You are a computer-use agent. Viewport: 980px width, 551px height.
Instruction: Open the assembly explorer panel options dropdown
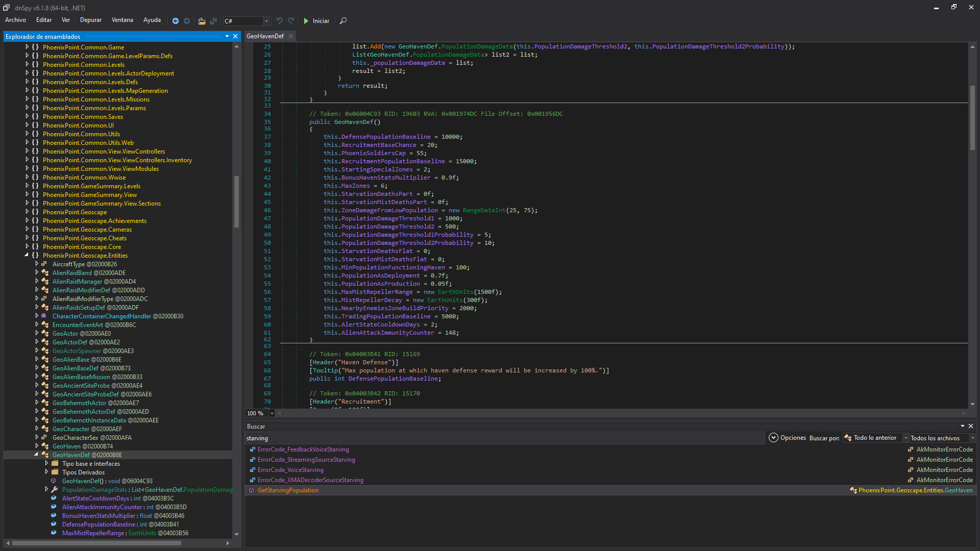pyautogui.click(x=227, y=36)
